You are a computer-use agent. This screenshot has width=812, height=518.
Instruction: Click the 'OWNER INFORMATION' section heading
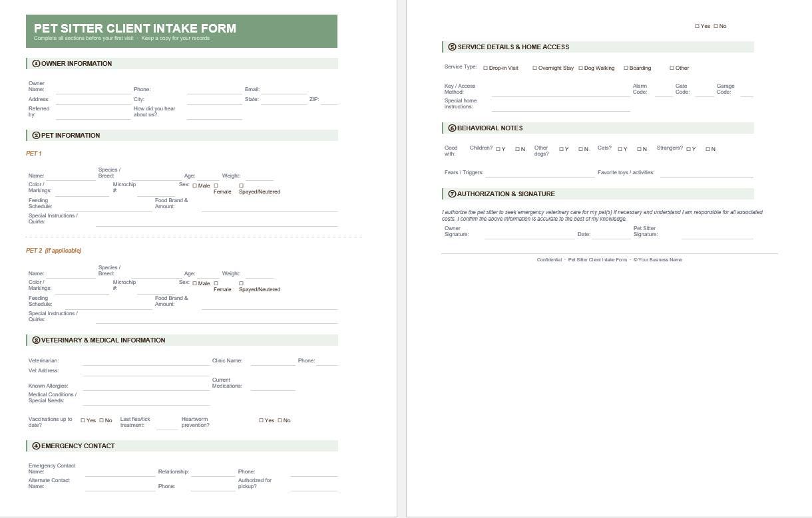pyautogui.click(x=77, y=64)
